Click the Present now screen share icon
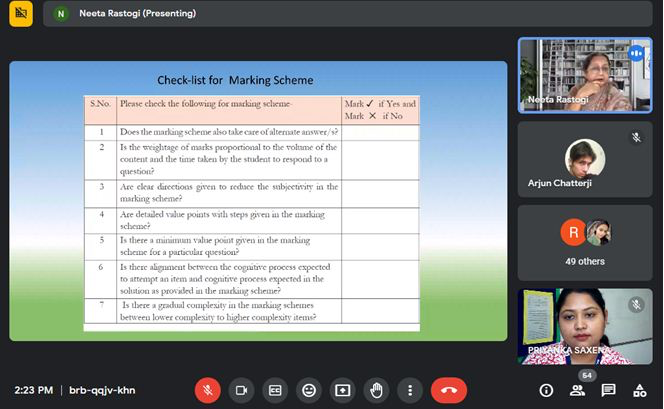664x409 pixels. click(343, 390)
